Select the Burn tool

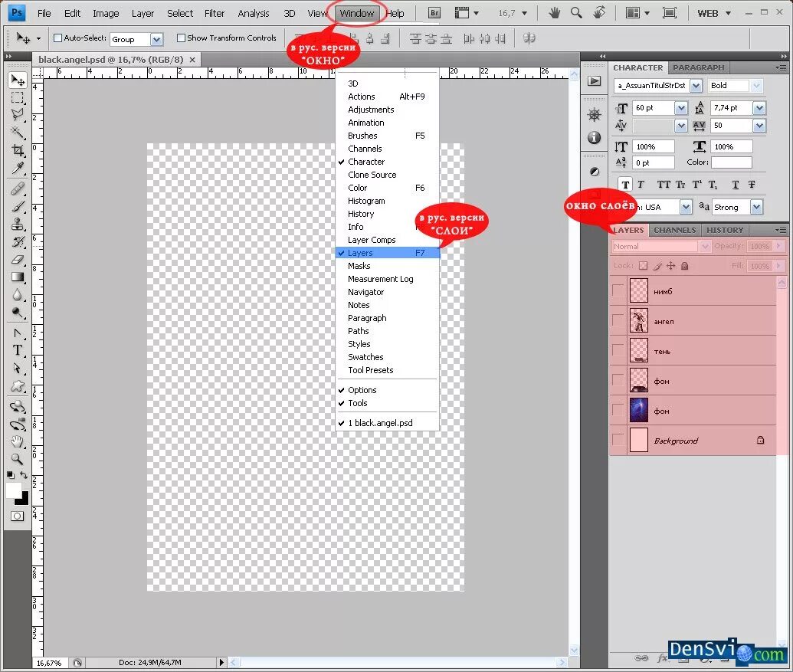tap(18, 313)
